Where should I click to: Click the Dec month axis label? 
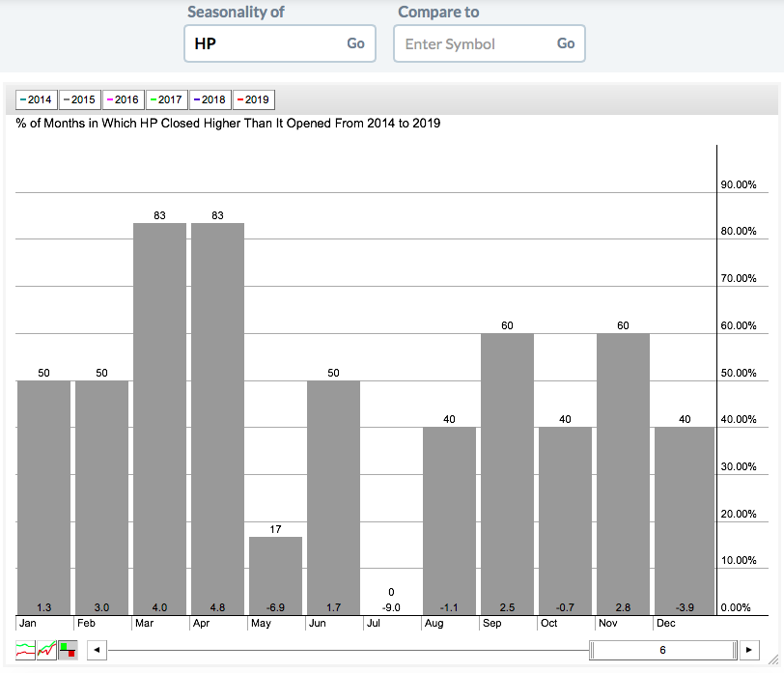pyautogui.click(x=666, y=623)
